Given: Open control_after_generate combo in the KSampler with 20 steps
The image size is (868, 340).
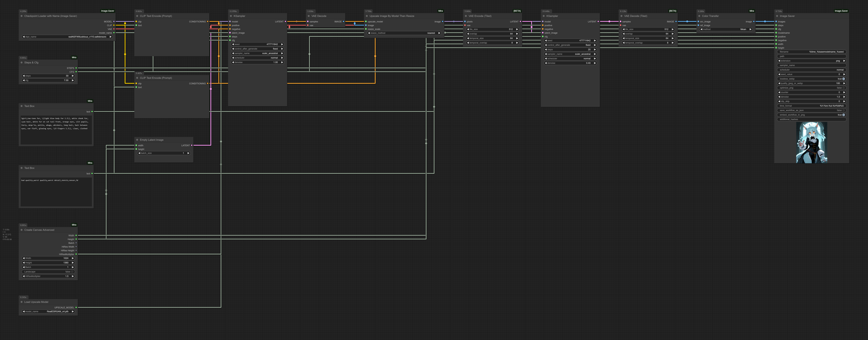Looking at the screenshot, I should point(570,45).
